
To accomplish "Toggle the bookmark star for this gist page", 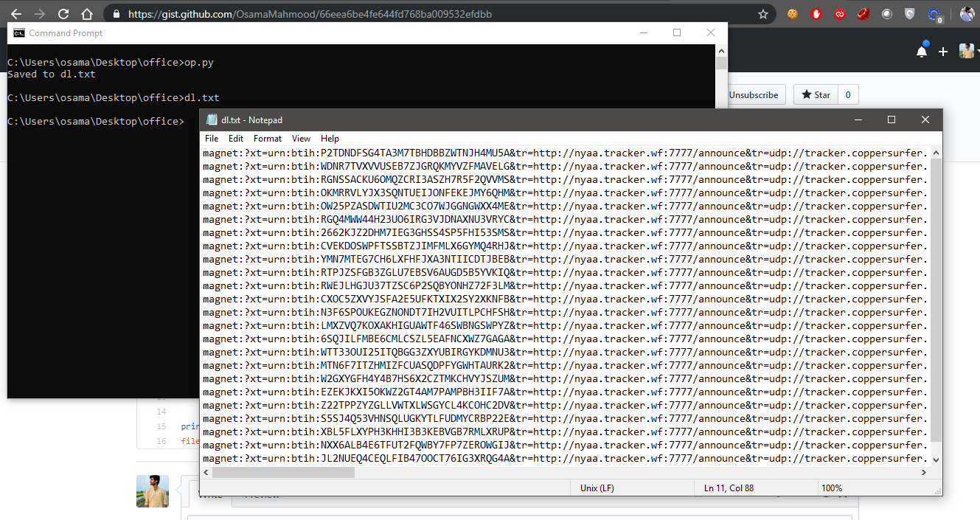I will [x=763, y=13].
